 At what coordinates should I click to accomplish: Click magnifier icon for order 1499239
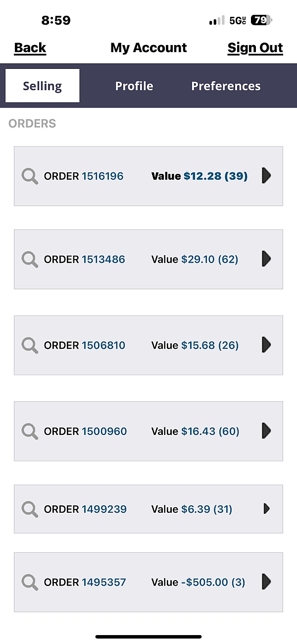(30, 509)
